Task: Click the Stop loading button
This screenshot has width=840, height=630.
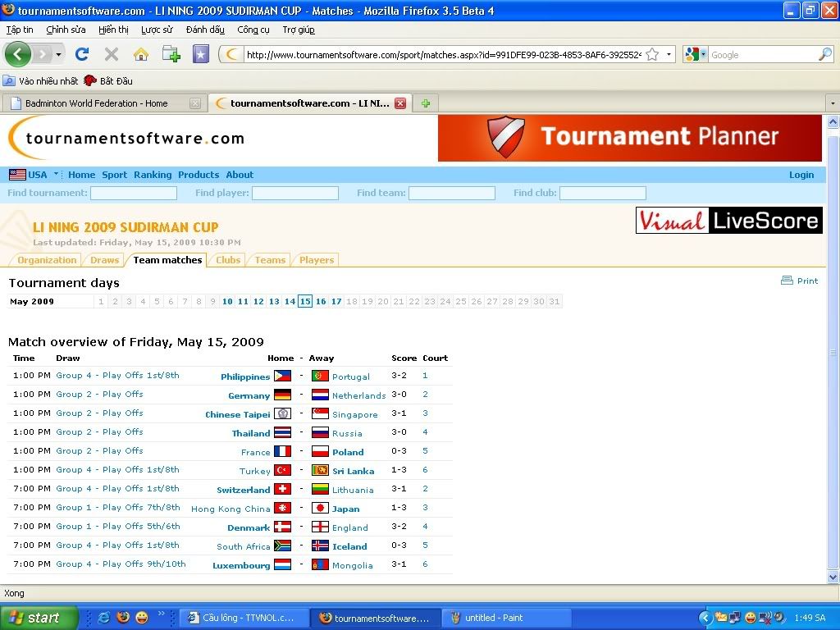Action: pyautogui.click(x=112, y=54)
